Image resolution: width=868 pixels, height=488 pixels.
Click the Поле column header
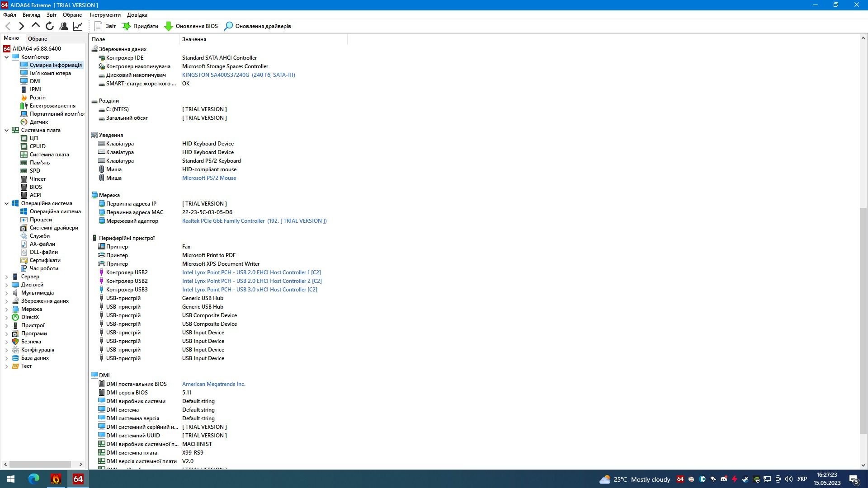[x=134, y=39]
